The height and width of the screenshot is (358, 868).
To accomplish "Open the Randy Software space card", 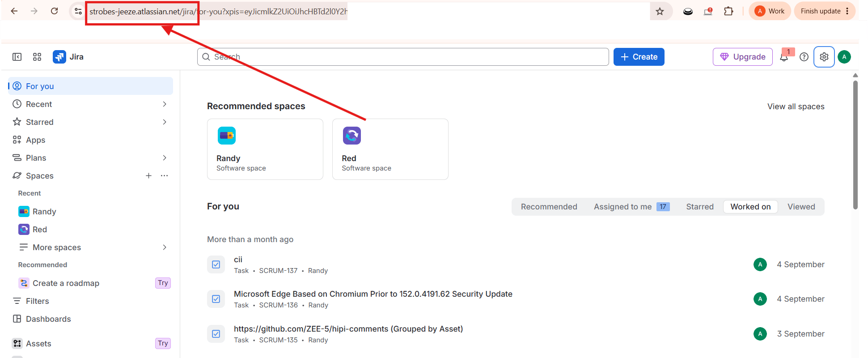I will pos(265,149).
